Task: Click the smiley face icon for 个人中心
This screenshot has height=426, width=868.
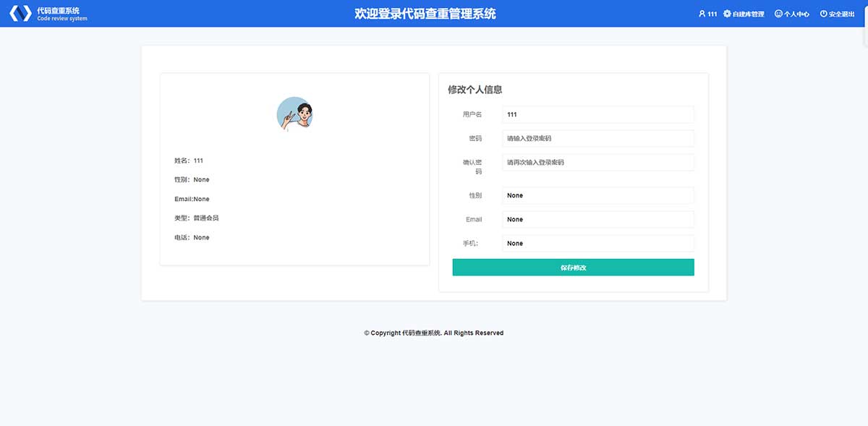Action: (778, 14)
